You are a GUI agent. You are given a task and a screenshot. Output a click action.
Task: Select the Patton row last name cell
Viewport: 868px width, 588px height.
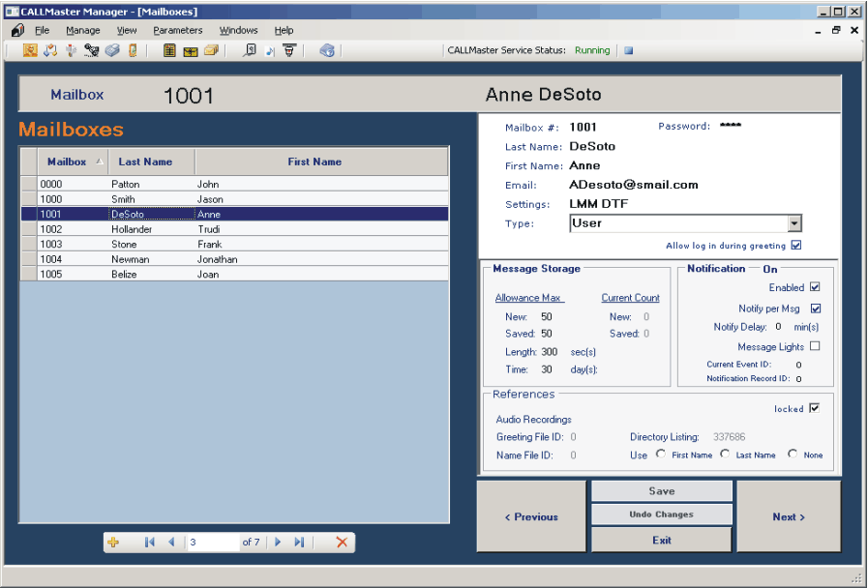coord(152,184)
